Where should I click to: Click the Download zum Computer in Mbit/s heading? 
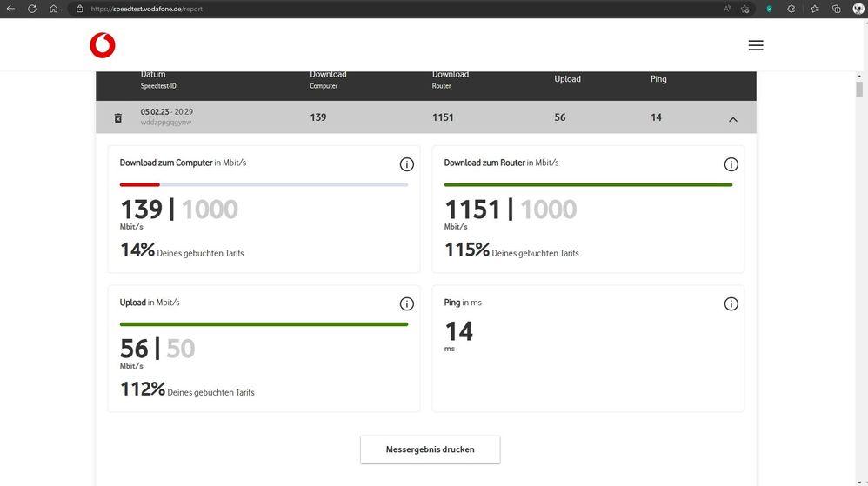point(183,163)
